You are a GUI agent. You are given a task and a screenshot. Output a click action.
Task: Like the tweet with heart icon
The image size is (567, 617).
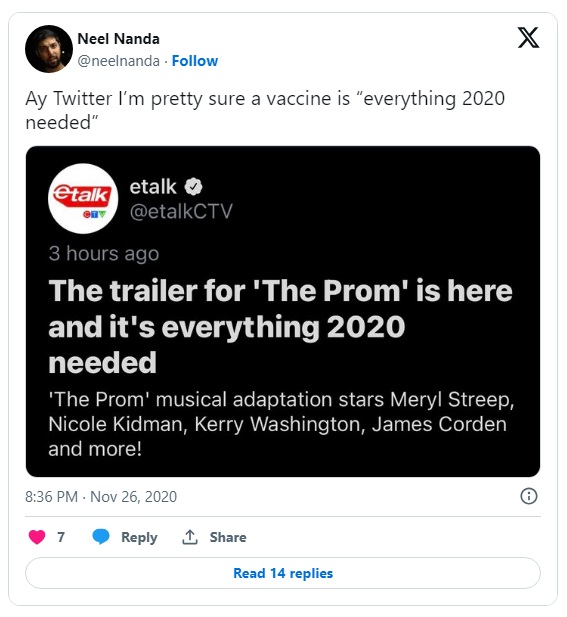37,537
